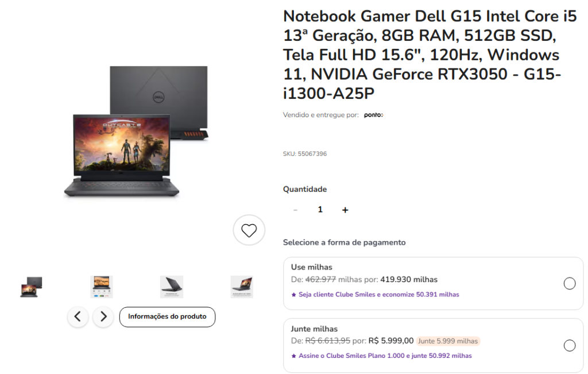Click the quantity value field
588x374 pixels.
320,210
